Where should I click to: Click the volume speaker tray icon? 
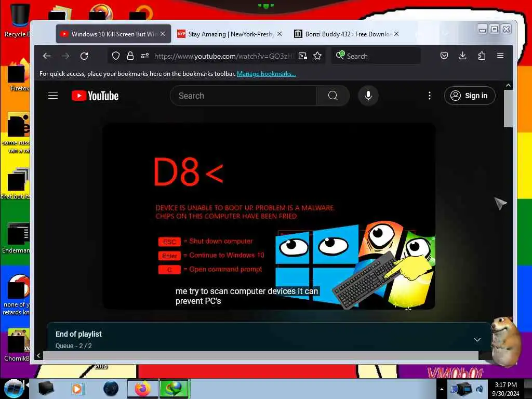480,389
